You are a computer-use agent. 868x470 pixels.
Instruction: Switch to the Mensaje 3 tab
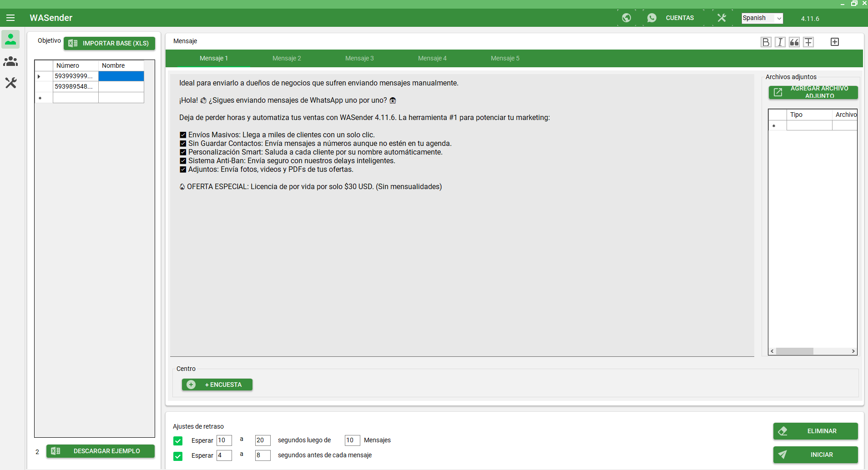coord(359,58)
